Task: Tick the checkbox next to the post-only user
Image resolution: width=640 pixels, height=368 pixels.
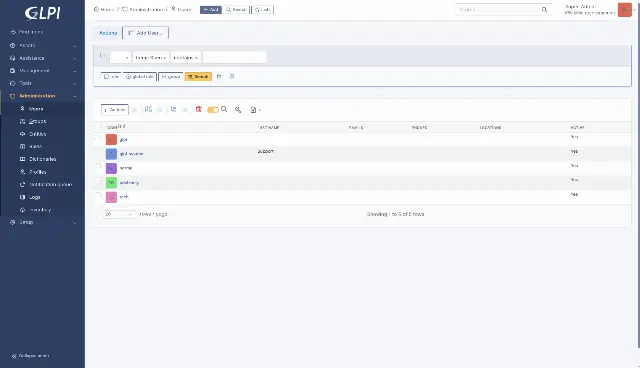Action: [x=98, y=181]
